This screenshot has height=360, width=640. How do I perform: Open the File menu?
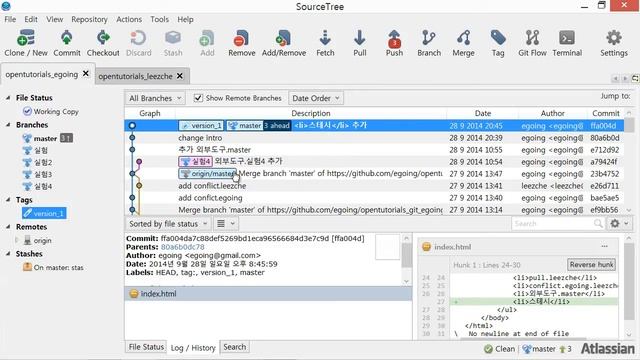[x=10, y=19]
